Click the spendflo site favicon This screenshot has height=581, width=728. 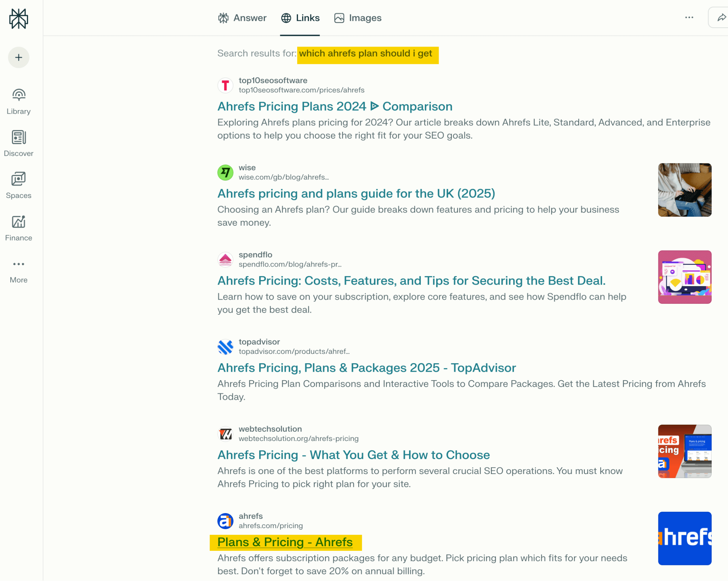[x=225, y=259]
